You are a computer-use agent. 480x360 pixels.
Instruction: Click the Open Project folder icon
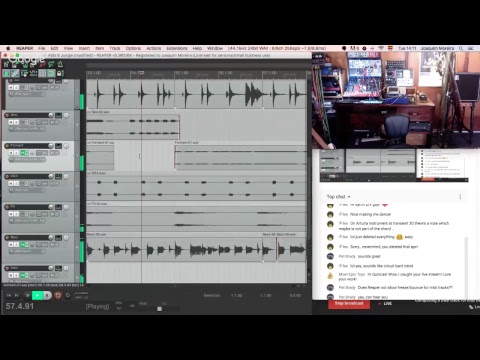[x=14, y=65]
